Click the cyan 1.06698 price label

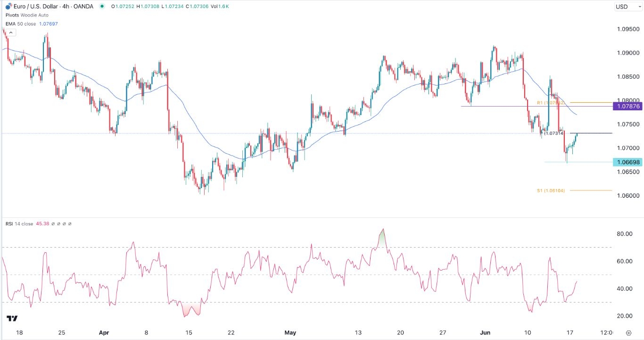(x=627, y=162)
